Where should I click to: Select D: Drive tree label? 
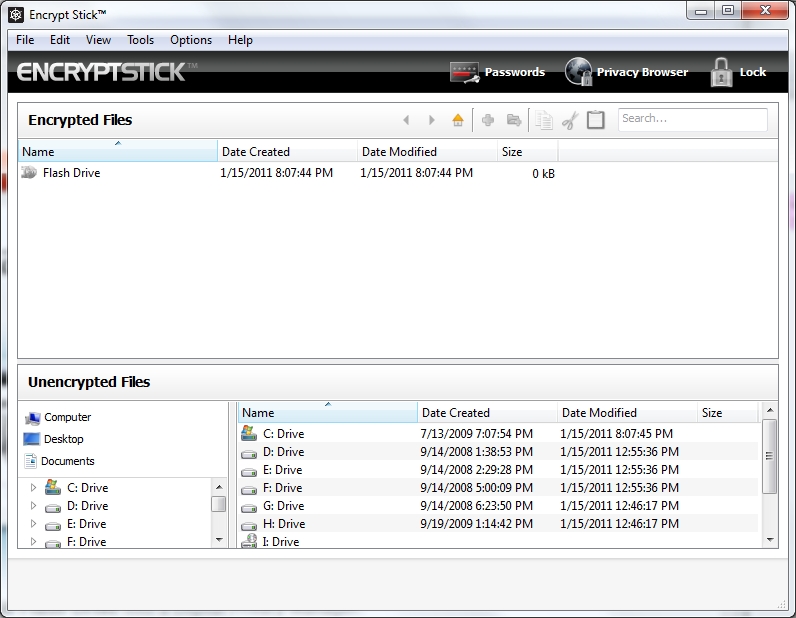(87, 506)
